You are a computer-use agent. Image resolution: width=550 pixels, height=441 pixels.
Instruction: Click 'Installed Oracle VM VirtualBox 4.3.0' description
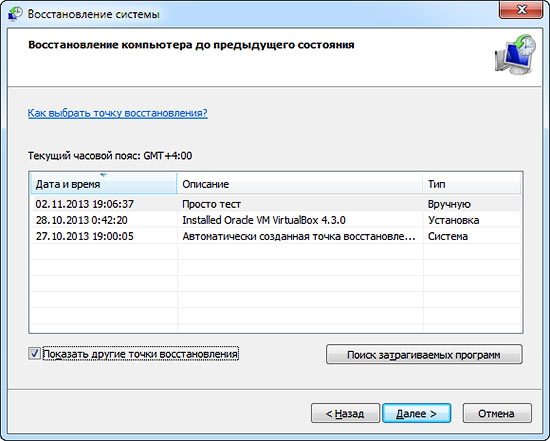pyautogui.click(x=264, y=220)
